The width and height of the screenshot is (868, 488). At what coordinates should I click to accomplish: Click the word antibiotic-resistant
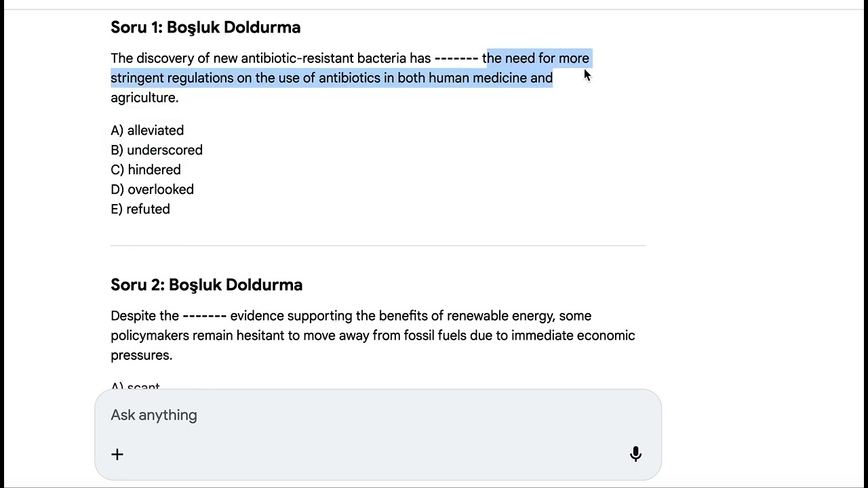tap(298, 58)
